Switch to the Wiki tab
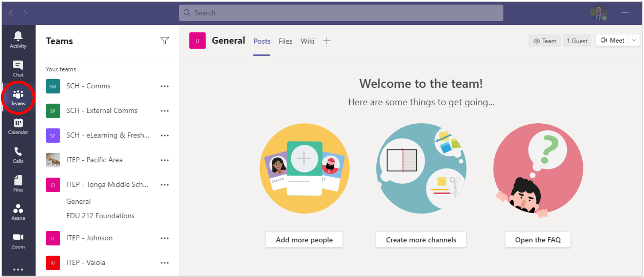Viewport: 644px width, 277px height. point(307,41)
